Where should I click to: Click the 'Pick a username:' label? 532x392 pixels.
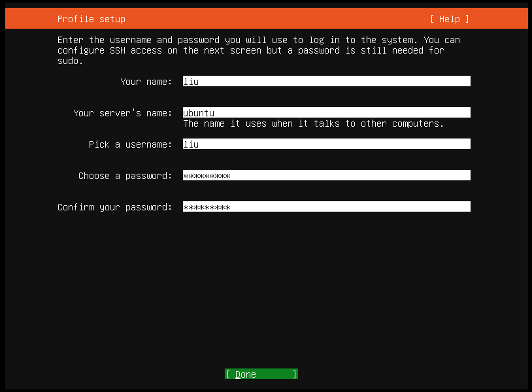coord(131,144)
